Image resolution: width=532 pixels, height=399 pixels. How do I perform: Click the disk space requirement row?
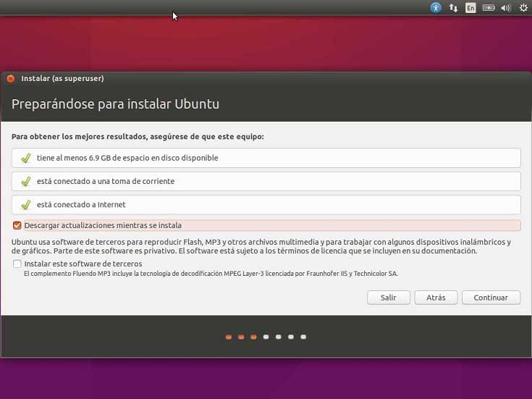coord(266,158)
